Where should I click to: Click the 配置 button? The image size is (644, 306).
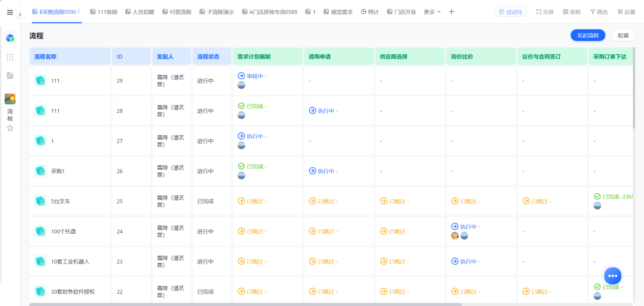pos(623,35)
